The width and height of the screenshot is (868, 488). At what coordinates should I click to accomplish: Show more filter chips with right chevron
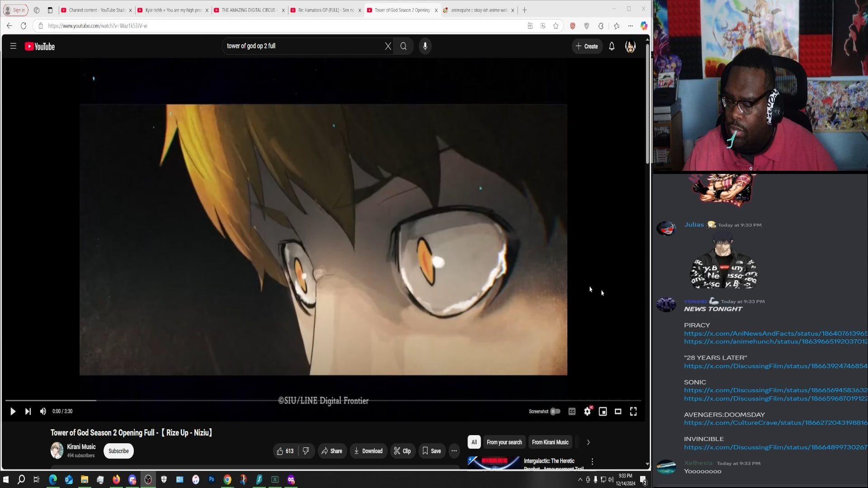click(x=588, y=442)
